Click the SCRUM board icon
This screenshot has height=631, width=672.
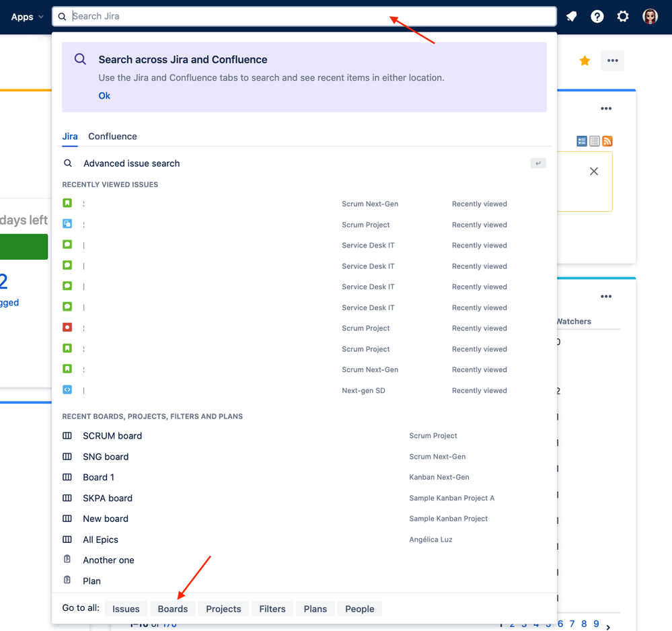pos(67,435)
